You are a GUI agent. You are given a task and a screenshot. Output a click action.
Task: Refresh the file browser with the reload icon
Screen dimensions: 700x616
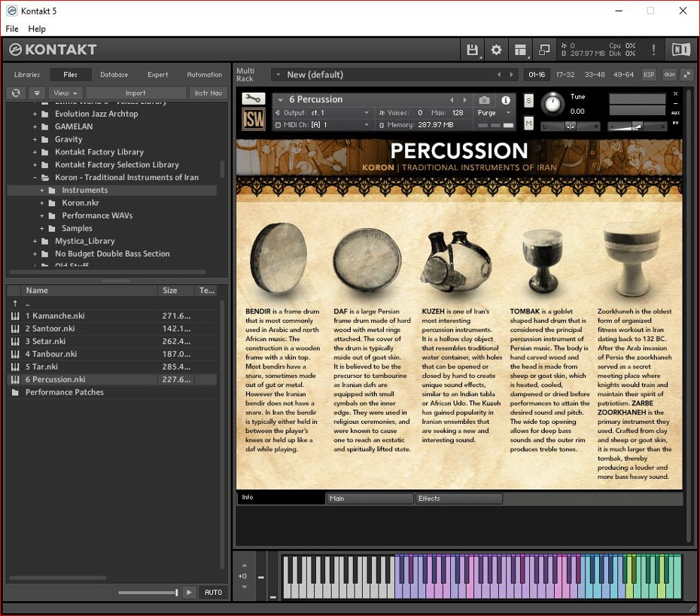tap(16, 93)
